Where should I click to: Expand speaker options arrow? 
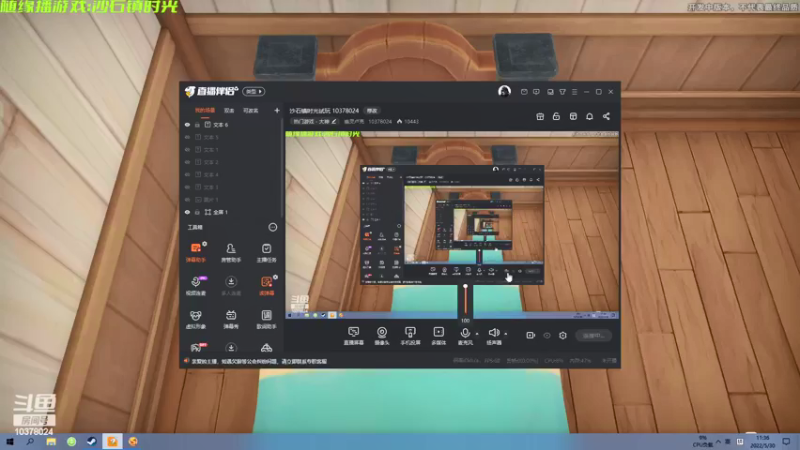(x=506, y=334)
